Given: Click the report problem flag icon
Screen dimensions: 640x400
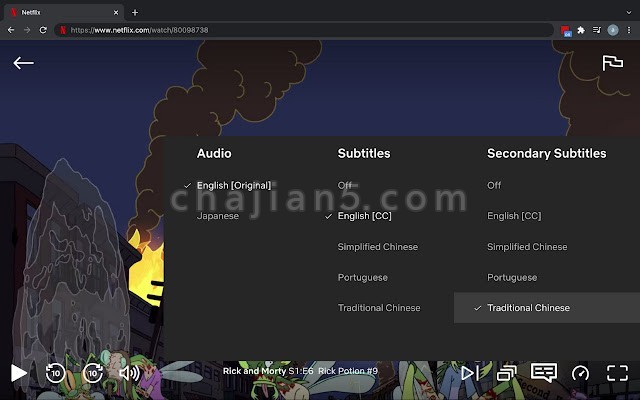Looking at the screenshot, I should click(612, 63).
